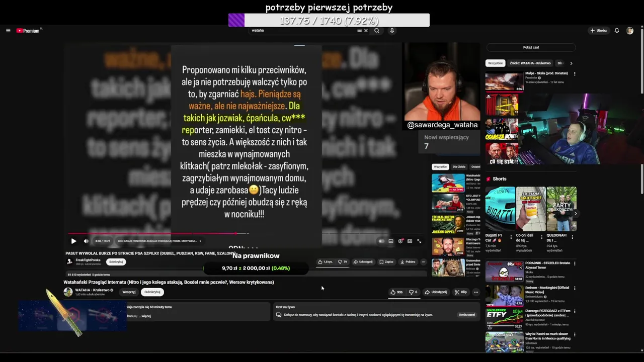The image size is (644, 362).
Task: Like the WATAHA stream (936)
Action: (x=396, y=292)
